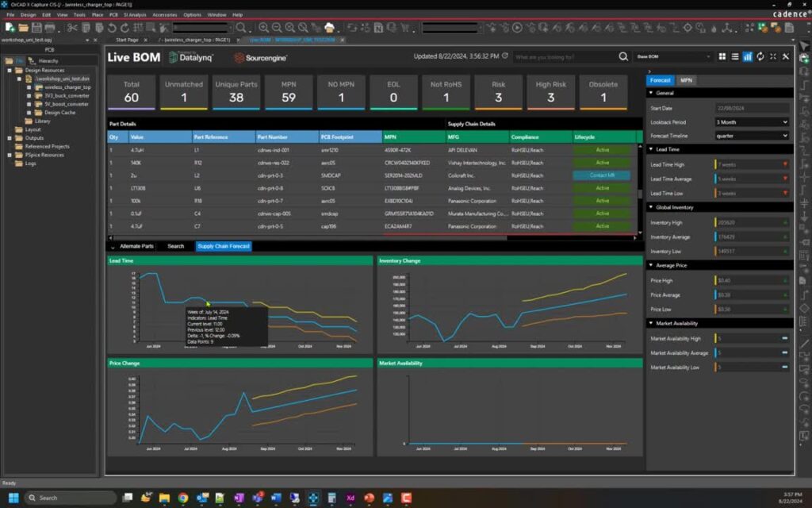Click the Hierarchy view icon in project panel
The height and width of the screenshot is (508, 812).
(32, 60)
